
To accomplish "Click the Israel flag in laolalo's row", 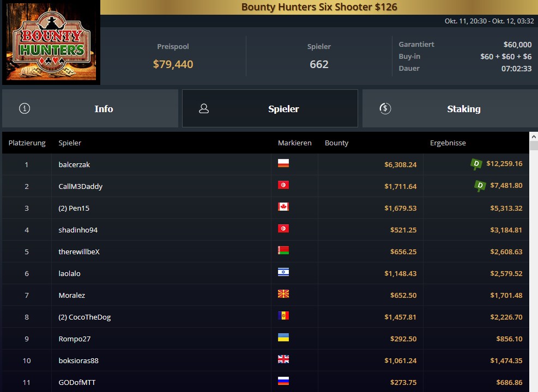I will point(283,272).
